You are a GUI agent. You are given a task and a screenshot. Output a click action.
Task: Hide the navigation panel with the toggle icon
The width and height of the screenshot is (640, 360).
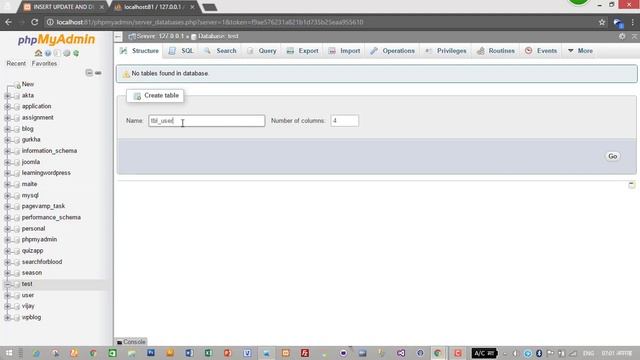pyautogui.click(x=118, y=37)
